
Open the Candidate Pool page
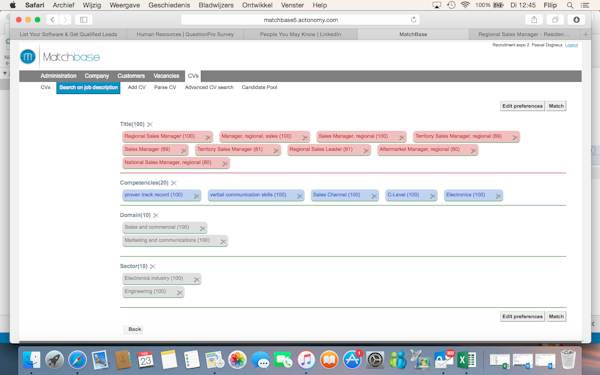click(x=259, y=87)
